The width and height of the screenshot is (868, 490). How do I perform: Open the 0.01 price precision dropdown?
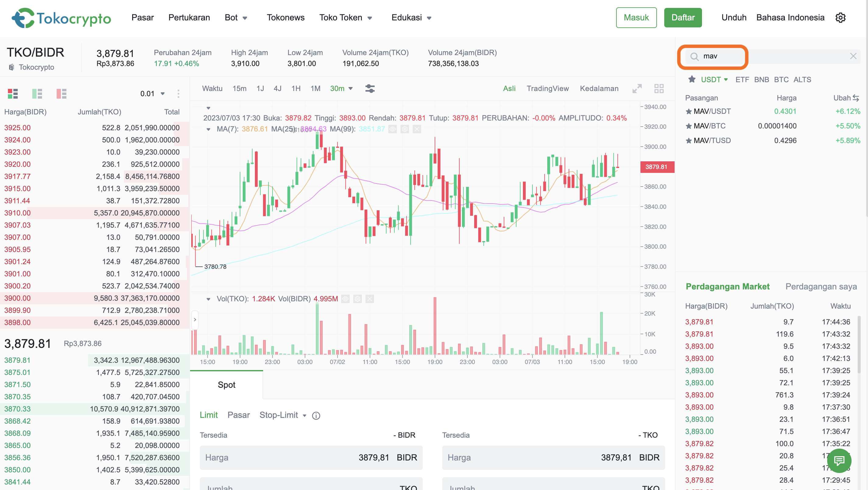pyautogui.click(x=153, y=94)
